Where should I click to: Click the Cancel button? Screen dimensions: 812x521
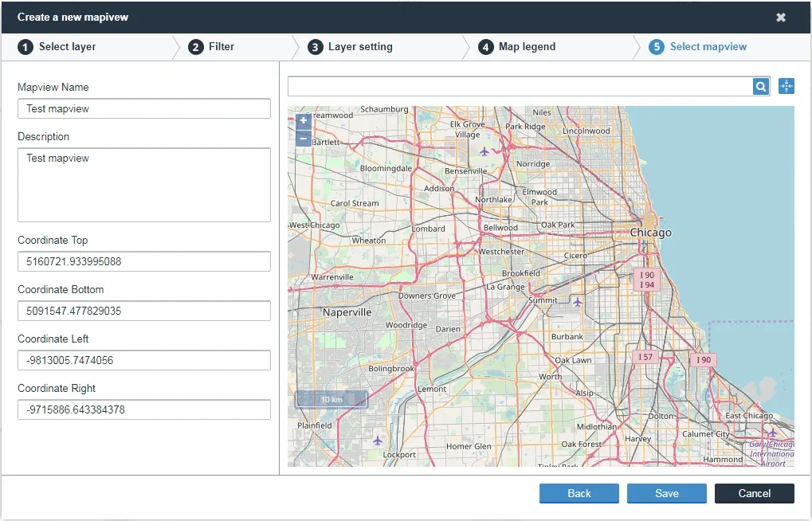(x=755, y=494)
